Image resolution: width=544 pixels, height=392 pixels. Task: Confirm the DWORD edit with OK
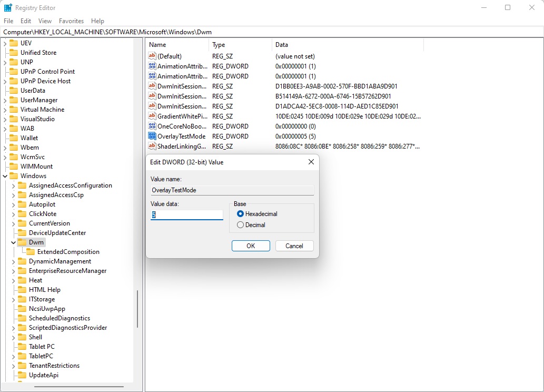251,246
